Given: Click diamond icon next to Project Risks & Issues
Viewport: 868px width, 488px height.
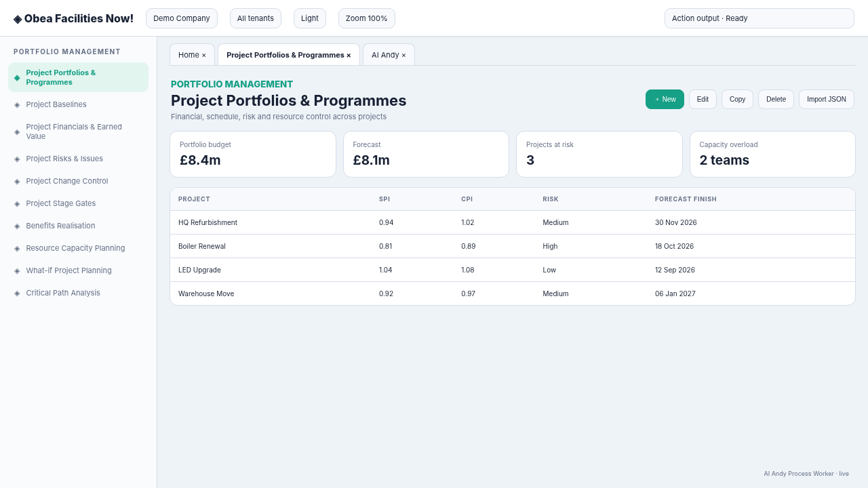Looking at the screenshot, I should [17, 159].
